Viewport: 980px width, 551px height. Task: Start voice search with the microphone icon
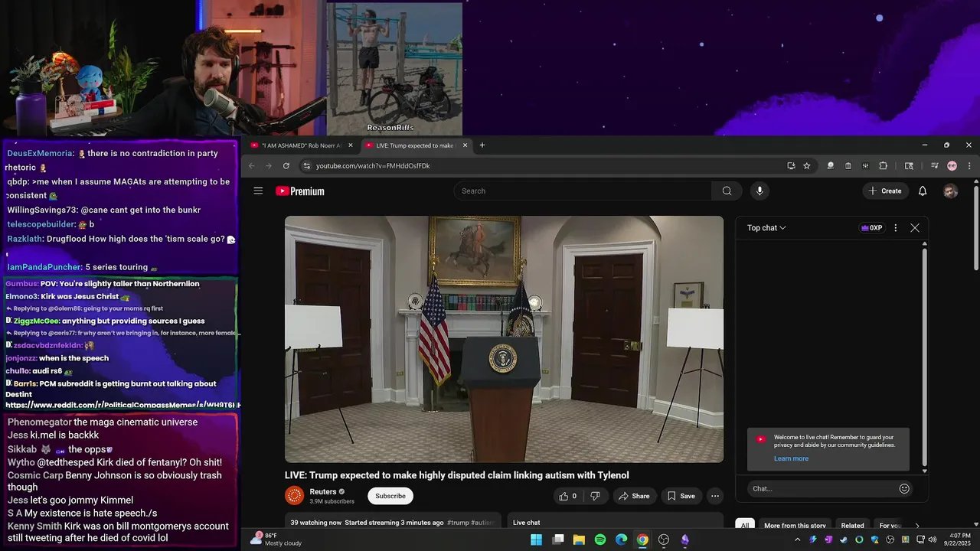[759, 191]
